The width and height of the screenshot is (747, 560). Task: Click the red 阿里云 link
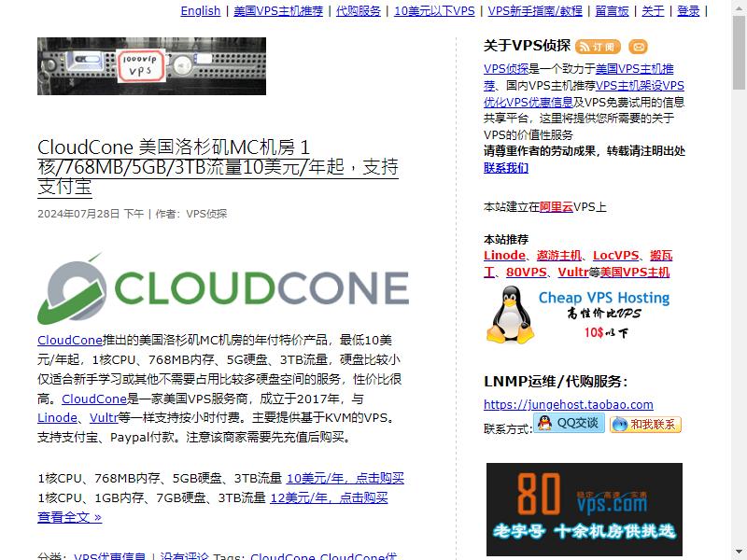[x=557, y=206]
